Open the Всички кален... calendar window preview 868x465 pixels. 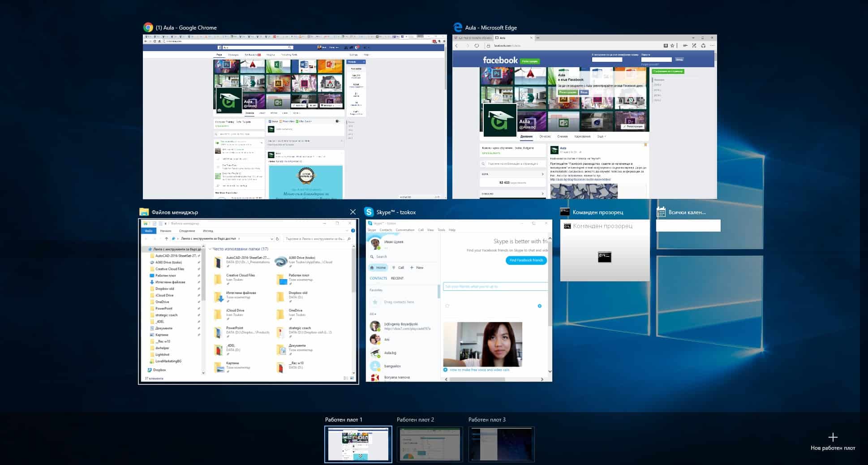688,225
